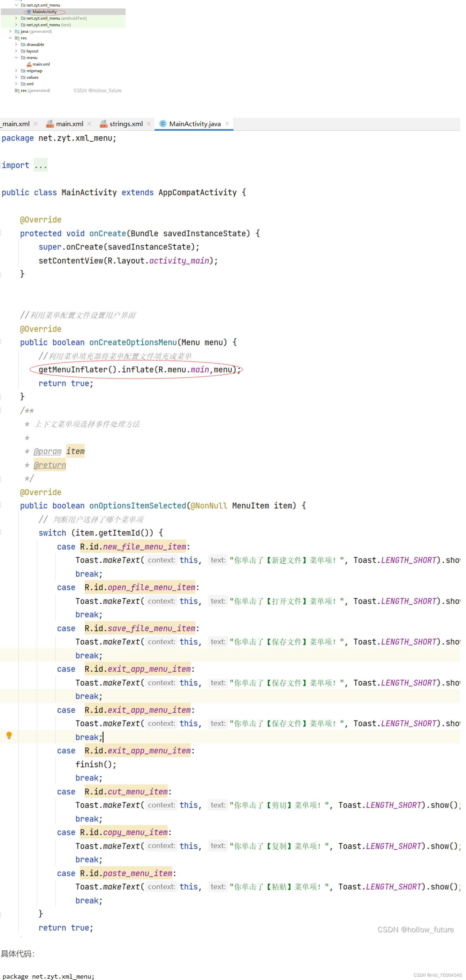Screen dimensions: 466x980
Task: Click the layout folder icon
Action: [23, 51]
